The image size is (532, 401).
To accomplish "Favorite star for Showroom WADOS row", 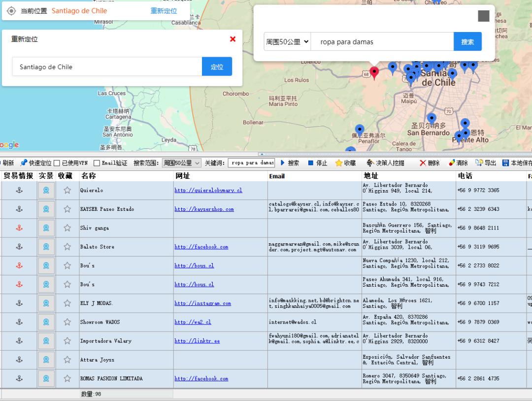I will [67, 322].
